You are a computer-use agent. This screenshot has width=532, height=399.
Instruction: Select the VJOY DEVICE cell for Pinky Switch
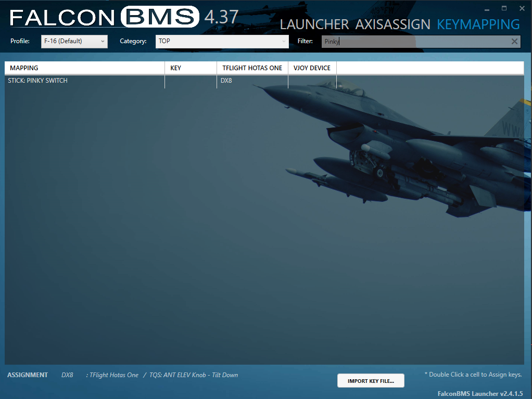tap(312, 81)
